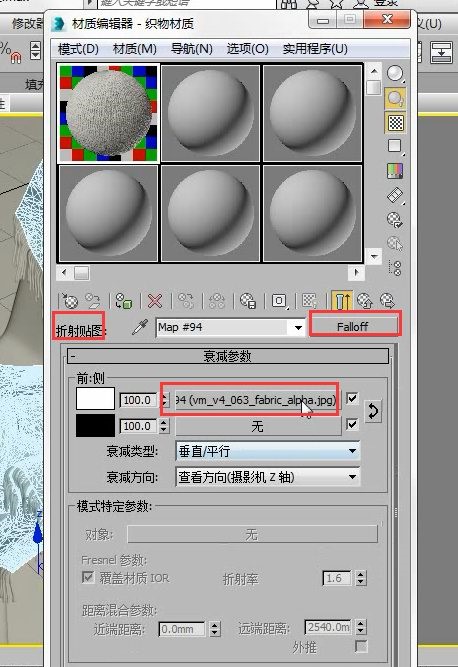Viewport: 458px width, 667px height.
Task: Toggle Show End Result icon
Action: pos(342,301)
